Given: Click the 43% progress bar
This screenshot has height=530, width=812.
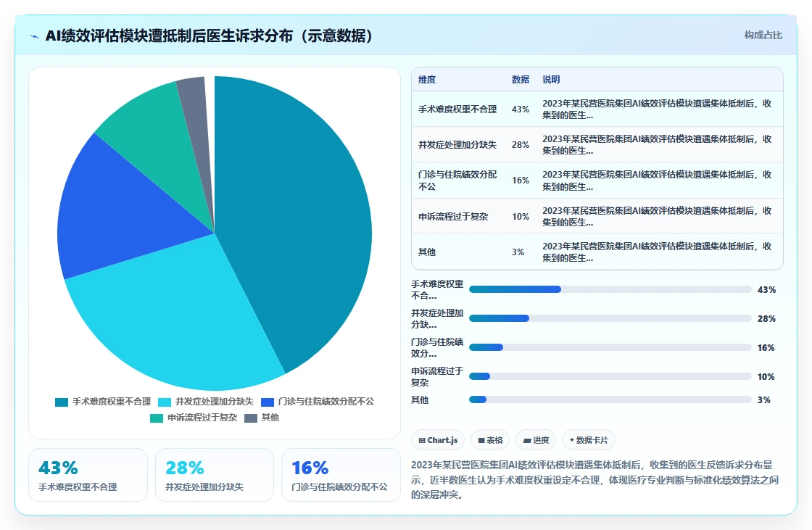Looking at the screenshot, I should [610, 289].
